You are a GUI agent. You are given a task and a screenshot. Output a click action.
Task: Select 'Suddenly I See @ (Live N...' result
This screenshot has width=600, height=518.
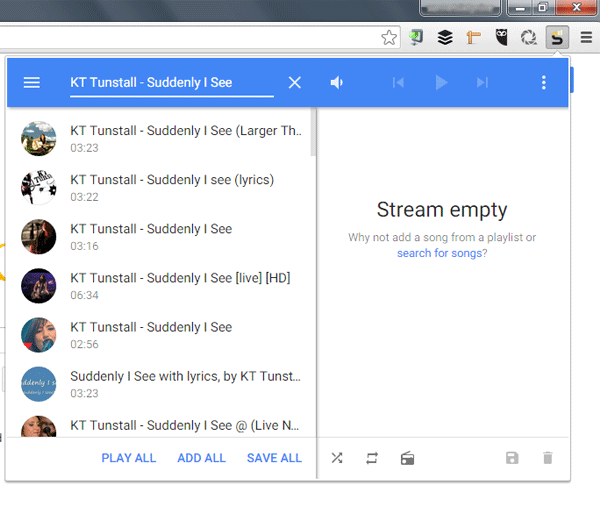161,425
